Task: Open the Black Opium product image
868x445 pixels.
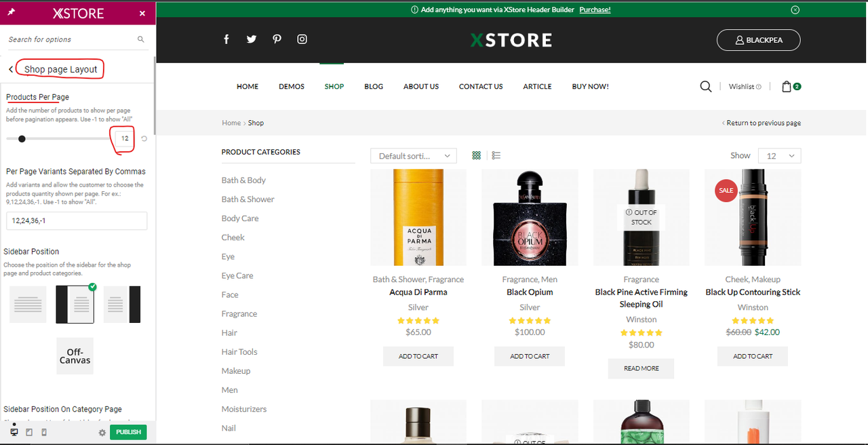Action: tap(530, 217)
